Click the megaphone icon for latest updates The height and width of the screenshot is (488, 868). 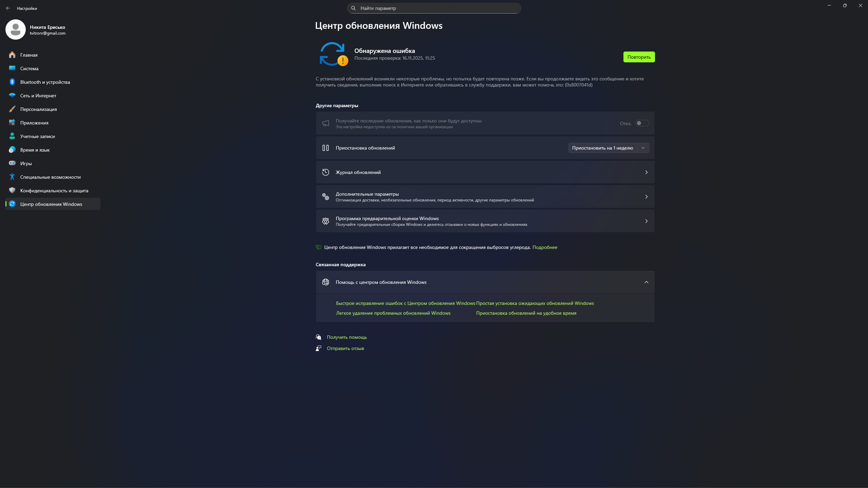(x=326, y=123)
